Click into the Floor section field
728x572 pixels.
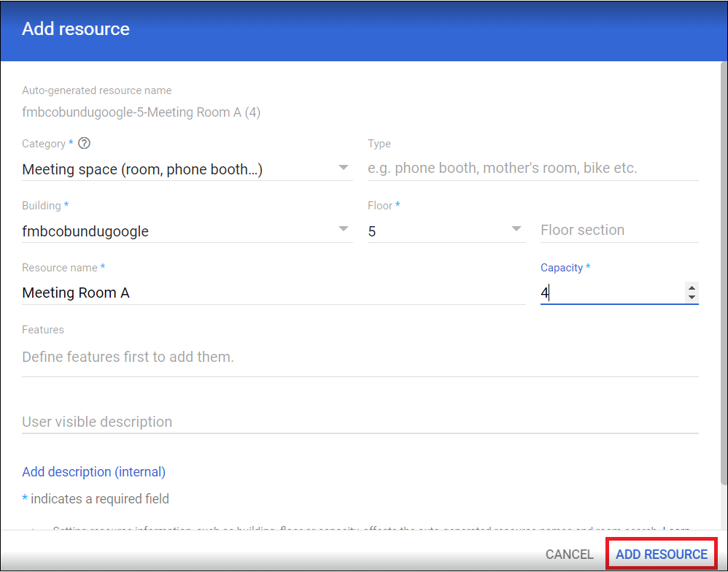pyautogui.click(x=619, y=231)
